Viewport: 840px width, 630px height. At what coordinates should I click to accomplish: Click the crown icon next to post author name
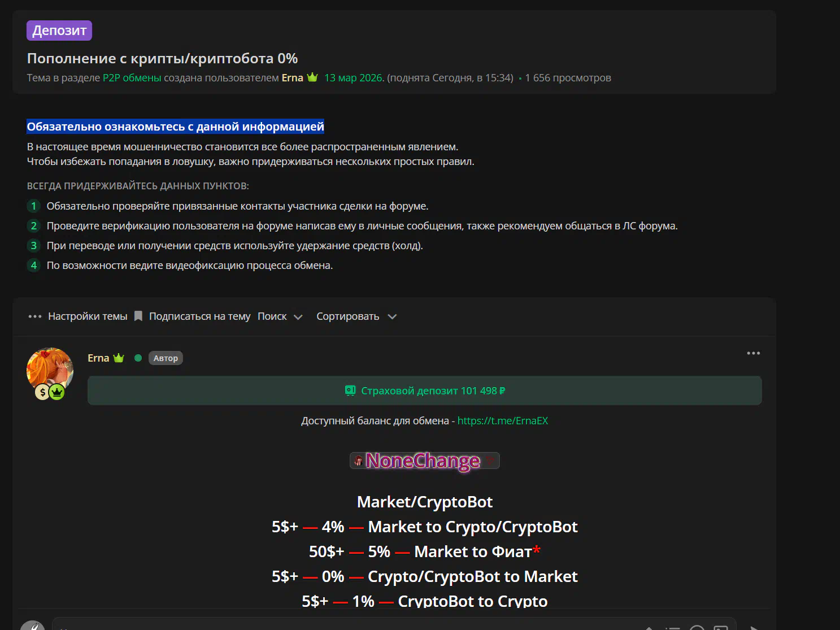pos(119,358)
